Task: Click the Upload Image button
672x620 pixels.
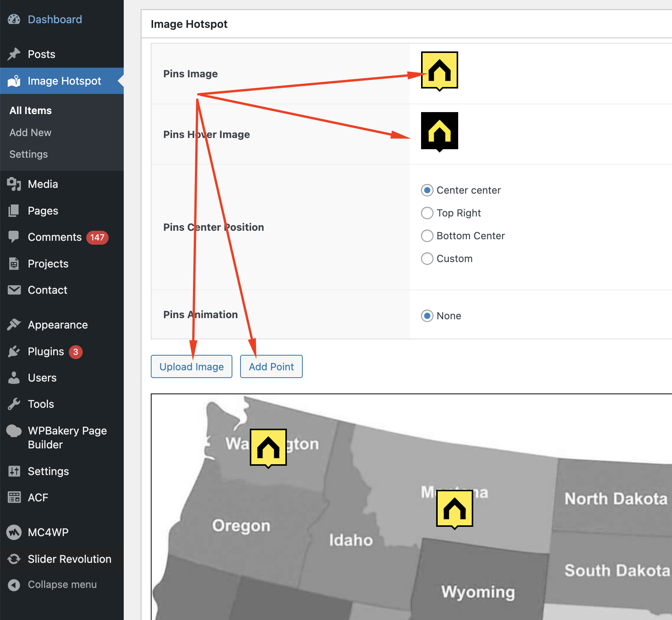Action: pos(191,366)
